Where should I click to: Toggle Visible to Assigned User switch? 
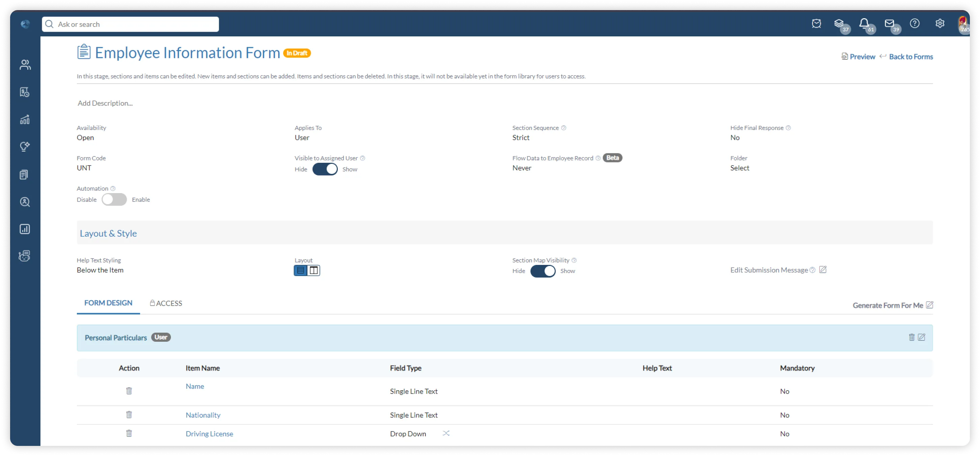[325, 169]
